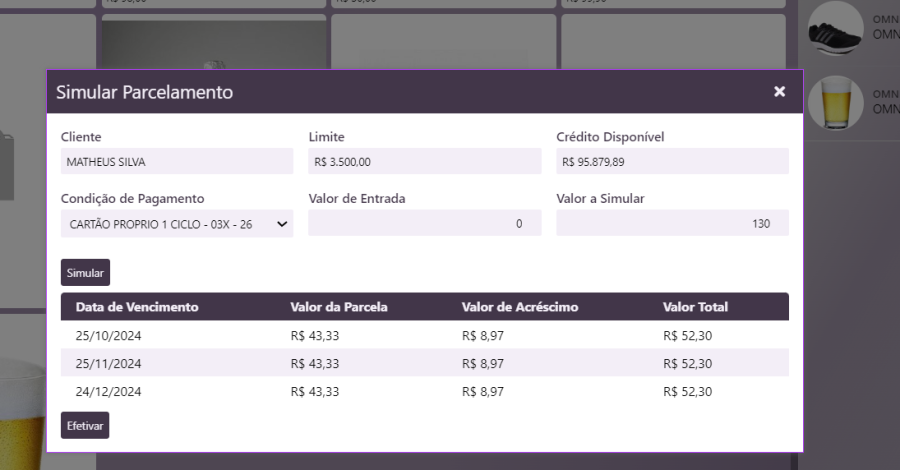The image size is (900, 470).
Task: Click the beer glass thumbnail at right
Action: coord(834,102)
